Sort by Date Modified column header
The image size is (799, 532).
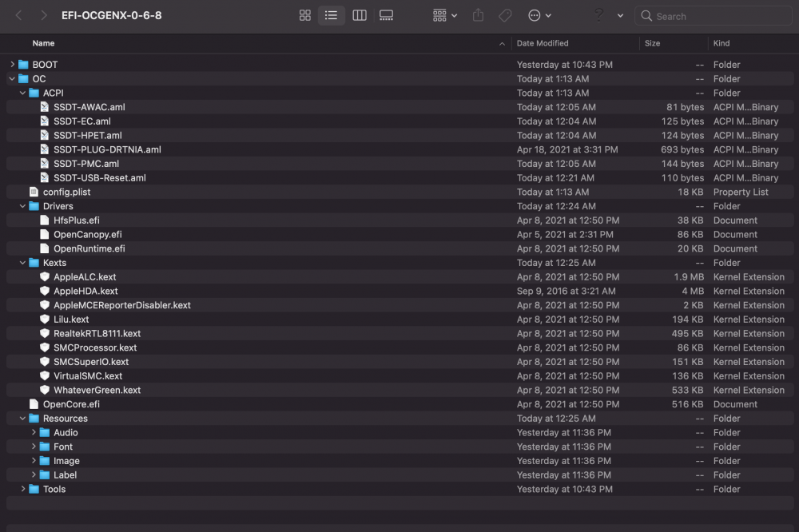pyautogui.click(x=543, y=43)
